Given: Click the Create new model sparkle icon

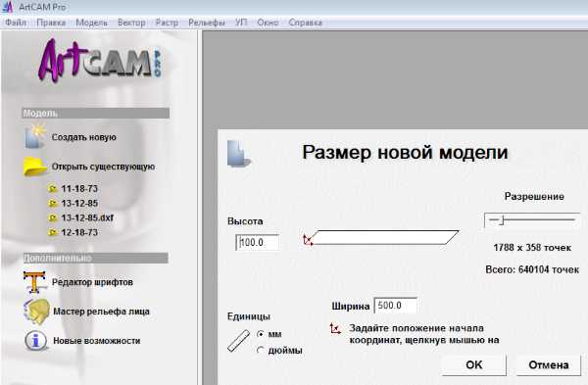Looking at the screenshot, I should click(x=35, y=136).
